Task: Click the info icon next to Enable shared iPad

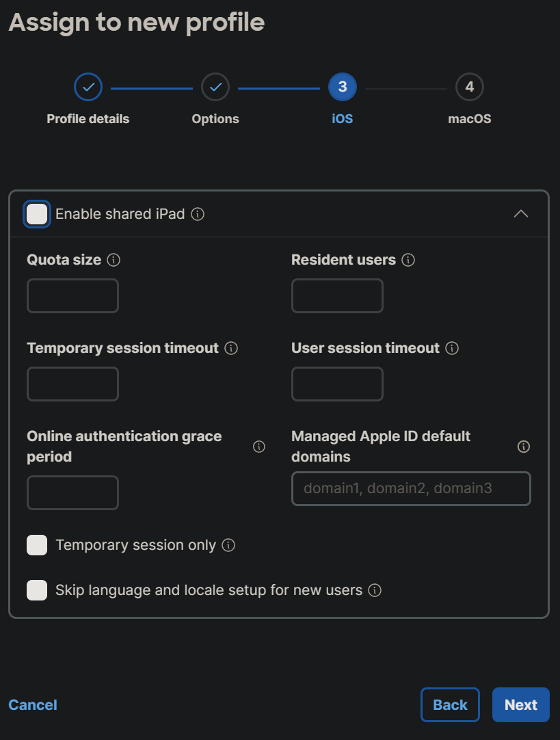Action: 198,214
